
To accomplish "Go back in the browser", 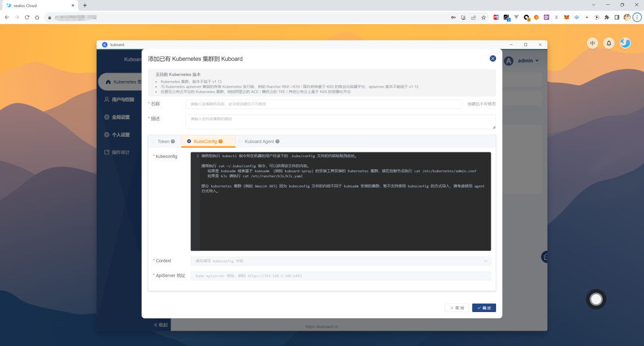I will 7,17.
